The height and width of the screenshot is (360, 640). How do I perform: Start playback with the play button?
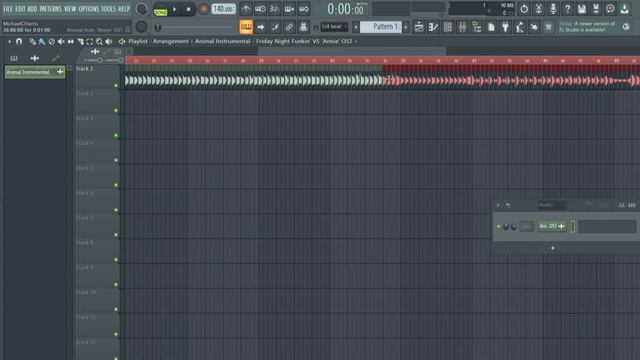click(x=175, y=9)
